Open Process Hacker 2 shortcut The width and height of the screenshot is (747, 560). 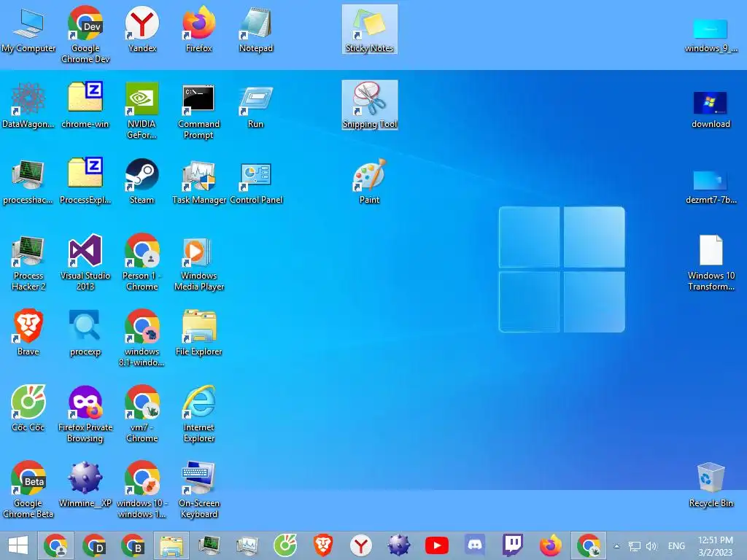[x=28, y=262]
